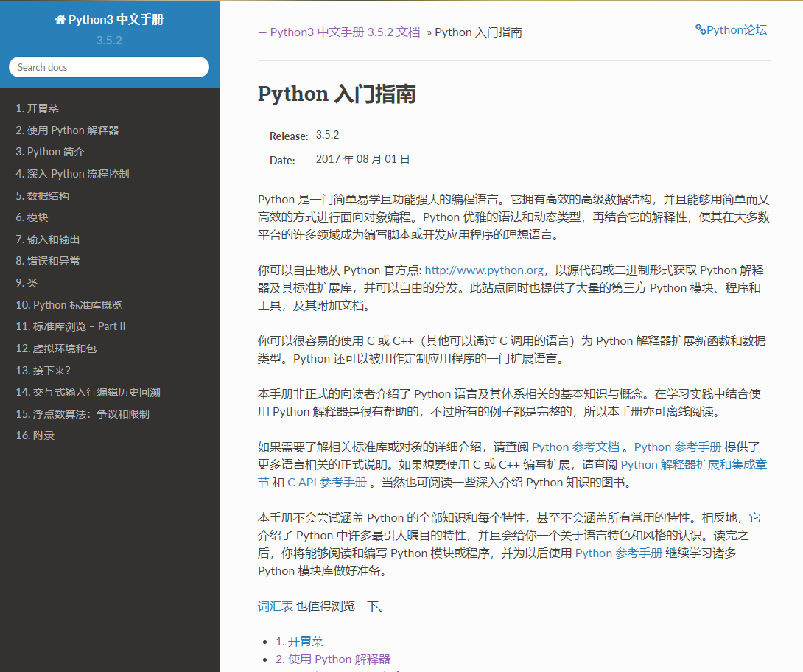Click the Search docs input field
The image size is (803, 672).
(108, 66)
